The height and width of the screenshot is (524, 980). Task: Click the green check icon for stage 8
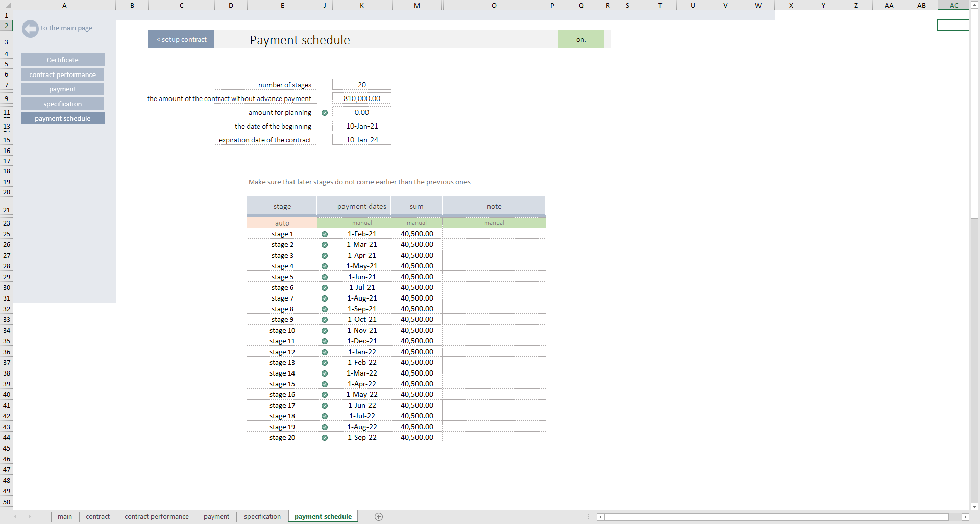pyautogui.click(x=325, y=309)
